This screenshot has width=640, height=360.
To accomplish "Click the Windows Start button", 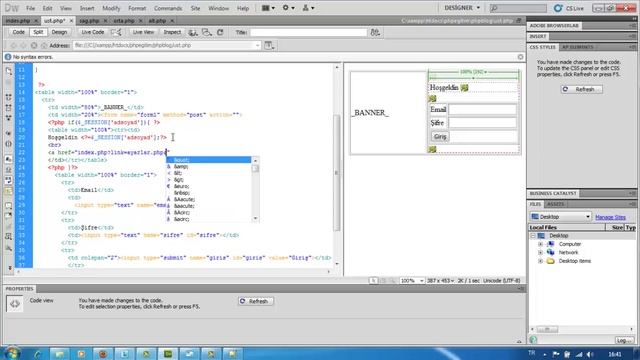I will 12,353.
